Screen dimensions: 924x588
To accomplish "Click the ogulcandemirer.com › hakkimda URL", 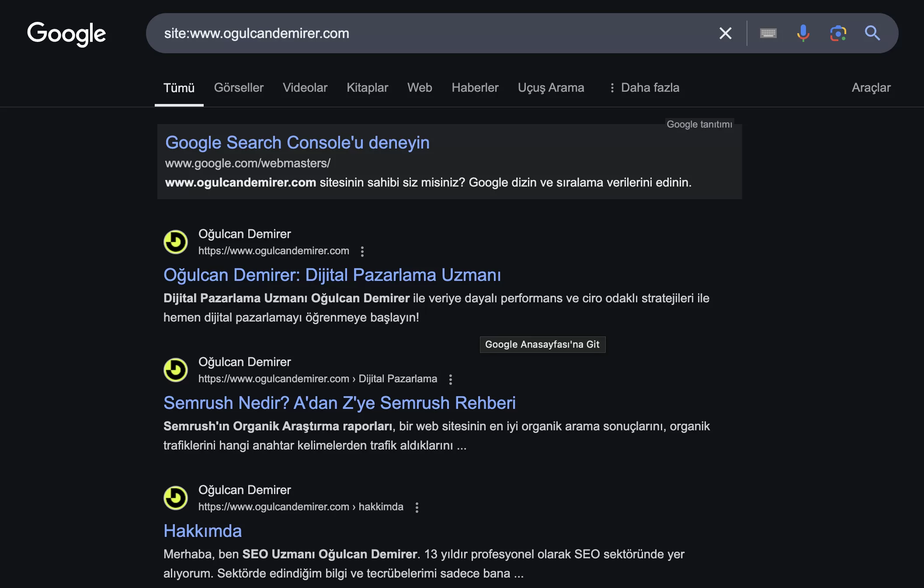I will coord(301,507).
